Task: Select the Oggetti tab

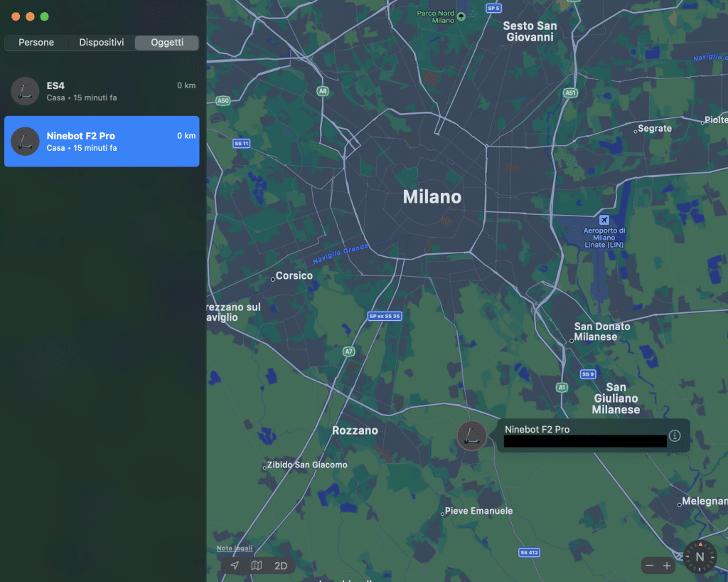Action: [166, 42]
